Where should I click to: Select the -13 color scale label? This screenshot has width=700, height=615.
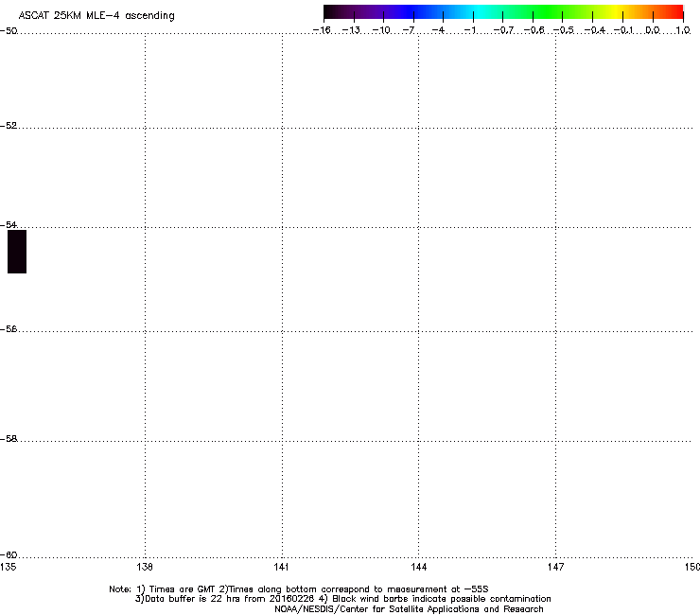(351, 30)
